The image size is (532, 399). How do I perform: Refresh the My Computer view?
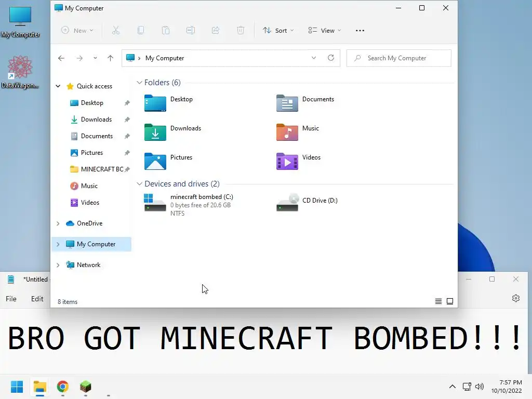331,58
